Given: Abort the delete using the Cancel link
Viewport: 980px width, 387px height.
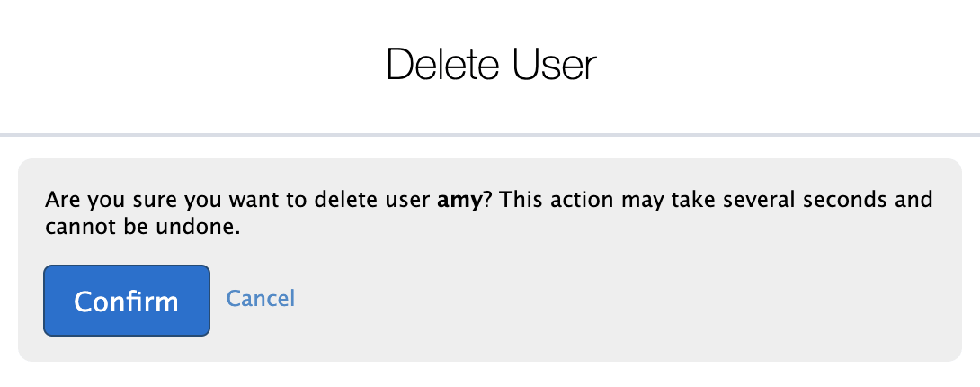Looking at the screenshot, I should point(261,299).
